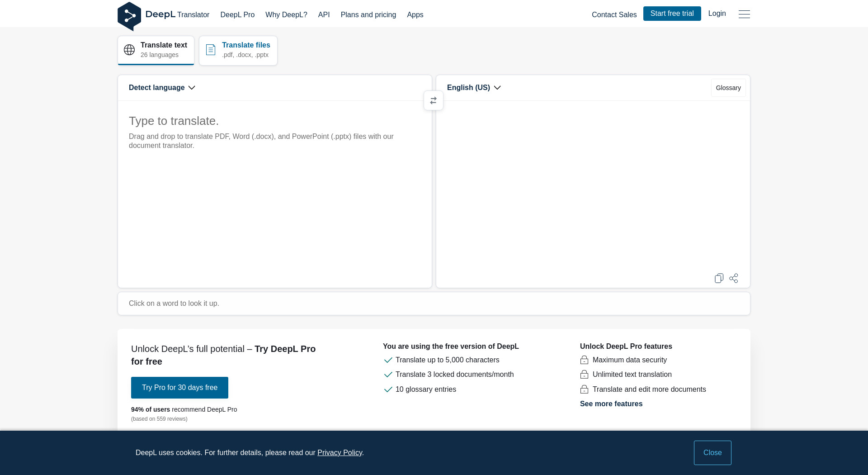This screenshot has height=475, width=868.
Task: Close the cookie banner
Action: [x=712, y=453]
